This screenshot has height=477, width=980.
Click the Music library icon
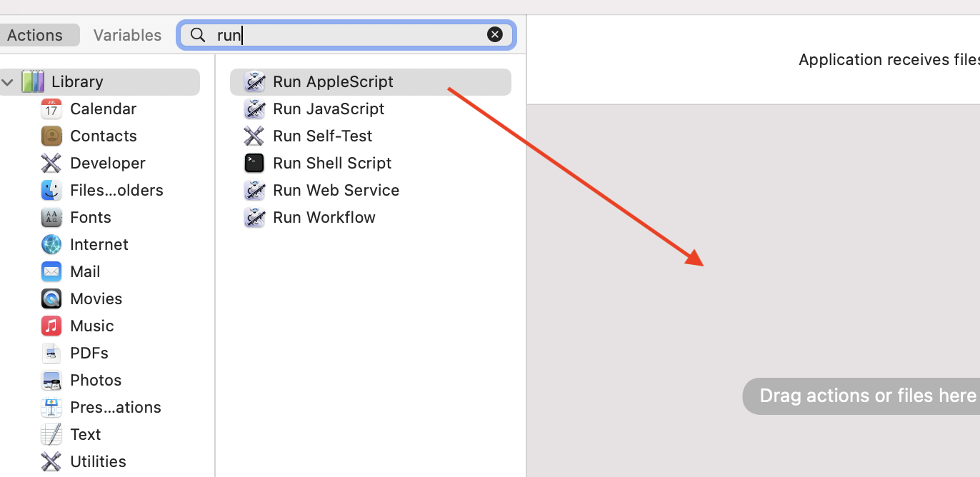click(x=51, y=326)
